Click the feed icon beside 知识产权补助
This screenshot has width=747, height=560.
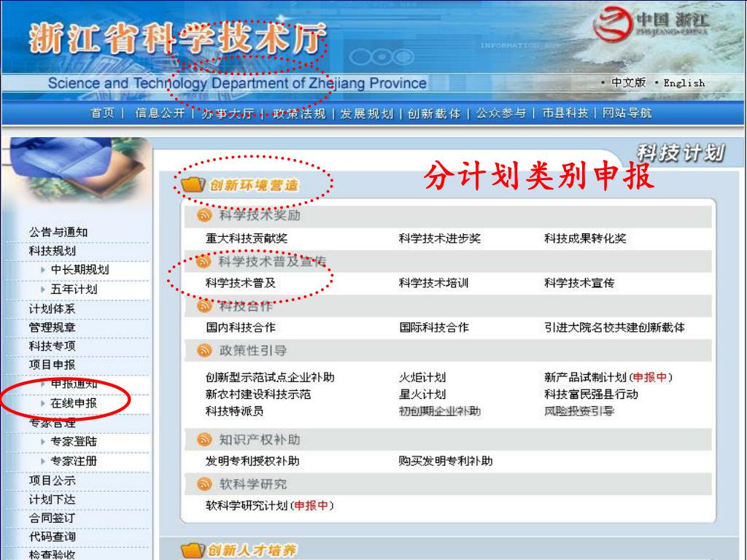pos(204,440)
